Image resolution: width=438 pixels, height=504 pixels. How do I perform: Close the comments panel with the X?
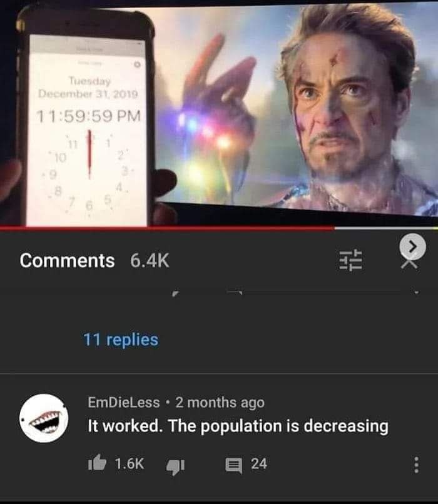(409, 264)
